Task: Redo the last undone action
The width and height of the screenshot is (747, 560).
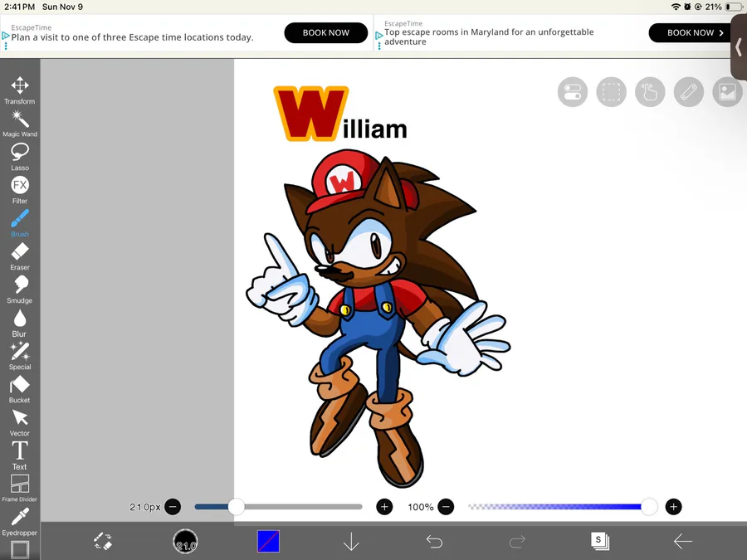Action: 517,542
